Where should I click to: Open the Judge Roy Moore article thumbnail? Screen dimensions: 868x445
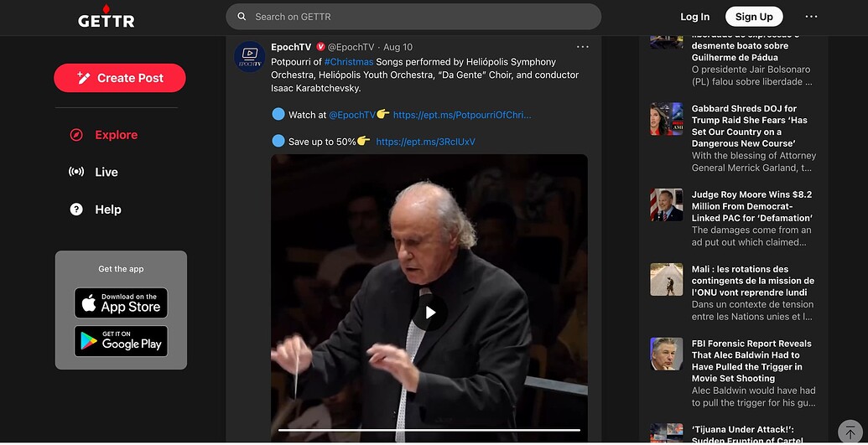667,205
